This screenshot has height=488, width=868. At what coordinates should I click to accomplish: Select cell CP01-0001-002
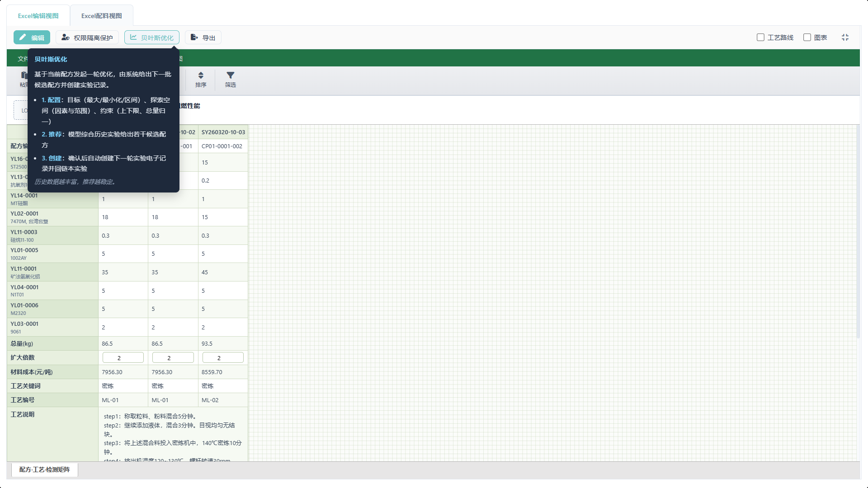click(223, 146)
